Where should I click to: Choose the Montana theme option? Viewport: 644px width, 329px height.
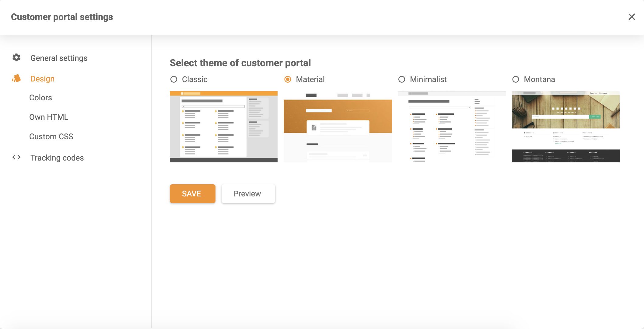point(515,79)
